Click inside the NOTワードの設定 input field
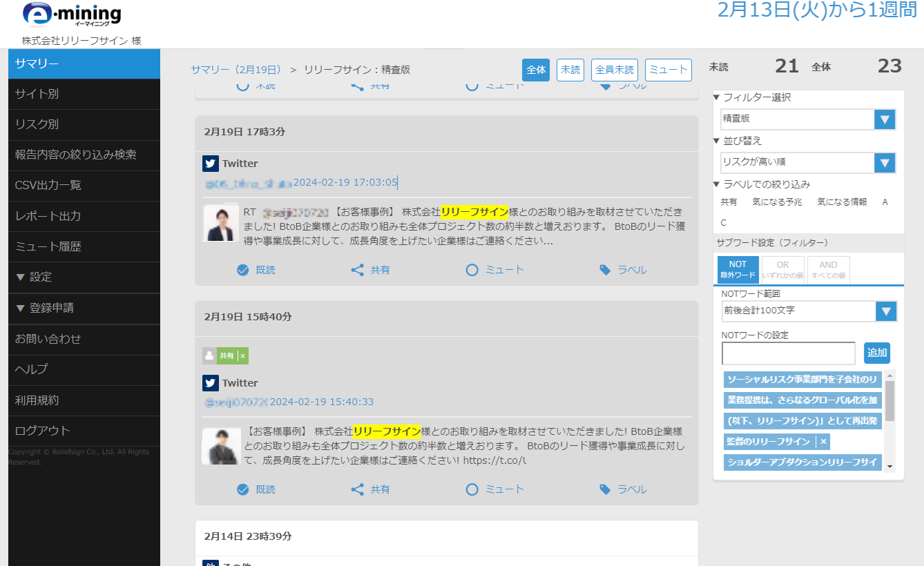The height and width of the screenshot is (566, 924). pyautogui.click(x=787, y=353)
